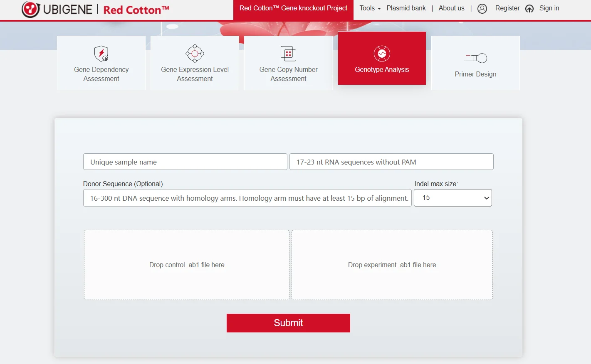Click the Genotype Analysis chart icon

pyautogui.click(x=382, y=54)
